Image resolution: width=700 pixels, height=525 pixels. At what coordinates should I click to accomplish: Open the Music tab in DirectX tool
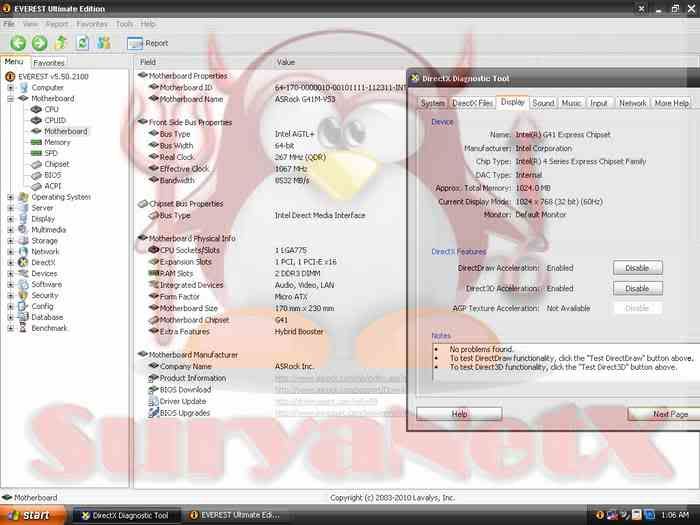pos(571,103)
